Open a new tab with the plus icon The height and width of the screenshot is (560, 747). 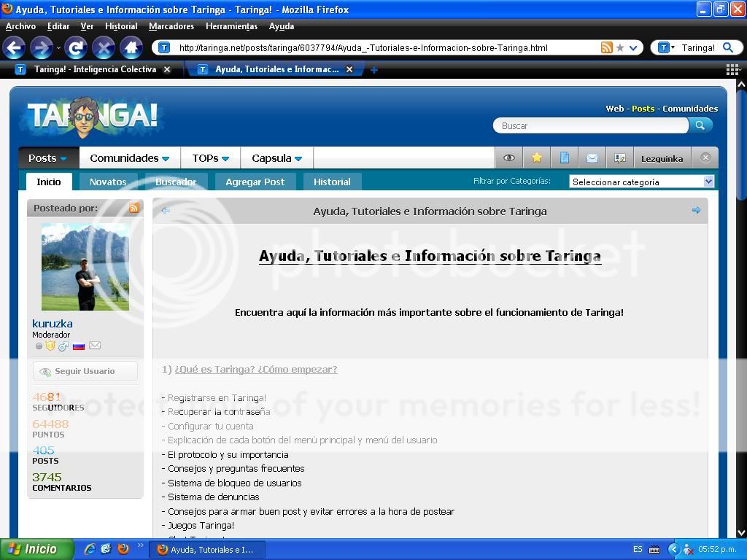[374, 70]
